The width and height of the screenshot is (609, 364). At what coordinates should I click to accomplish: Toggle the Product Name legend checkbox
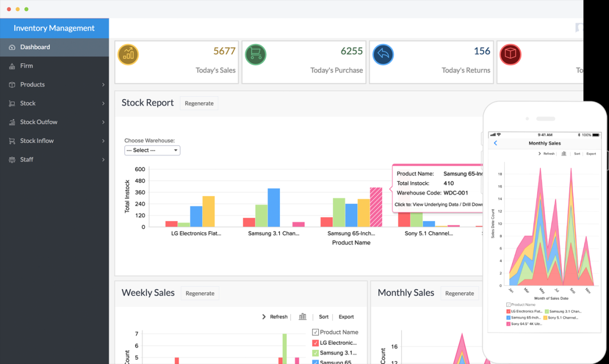[315, 332]
